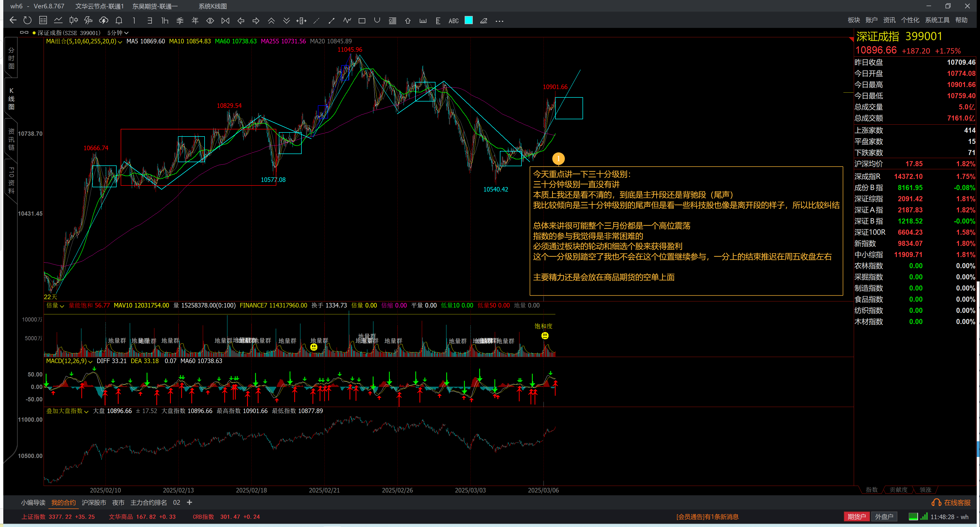Select the 贡献度 panel tab

898,490
